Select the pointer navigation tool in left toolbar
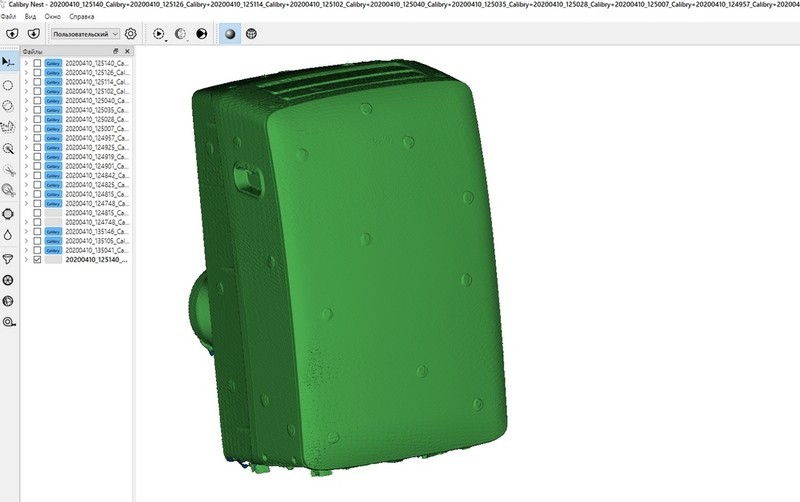 pyautogui.click(x=9, y=61)
